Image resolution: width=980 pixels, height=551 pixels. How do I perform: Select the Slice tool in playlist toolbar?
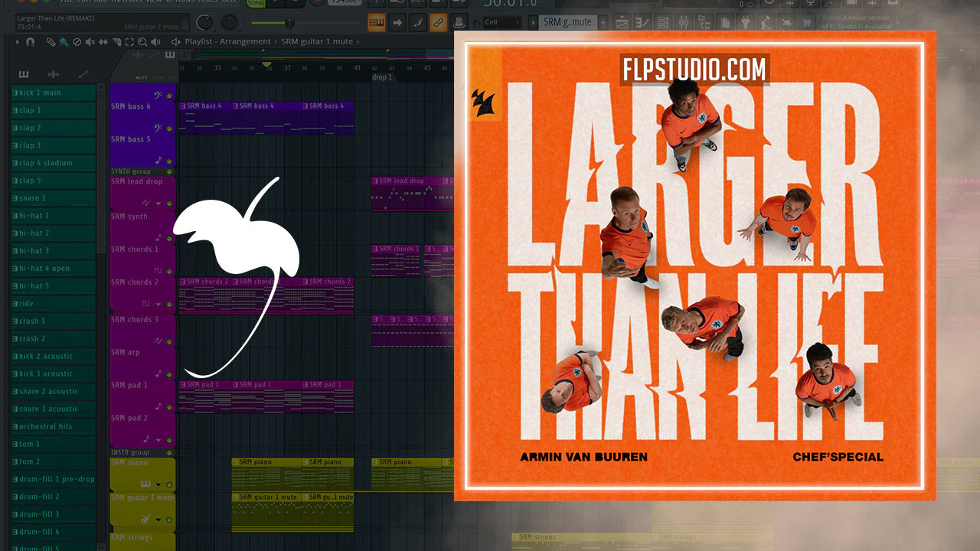[x=117, y=42]
